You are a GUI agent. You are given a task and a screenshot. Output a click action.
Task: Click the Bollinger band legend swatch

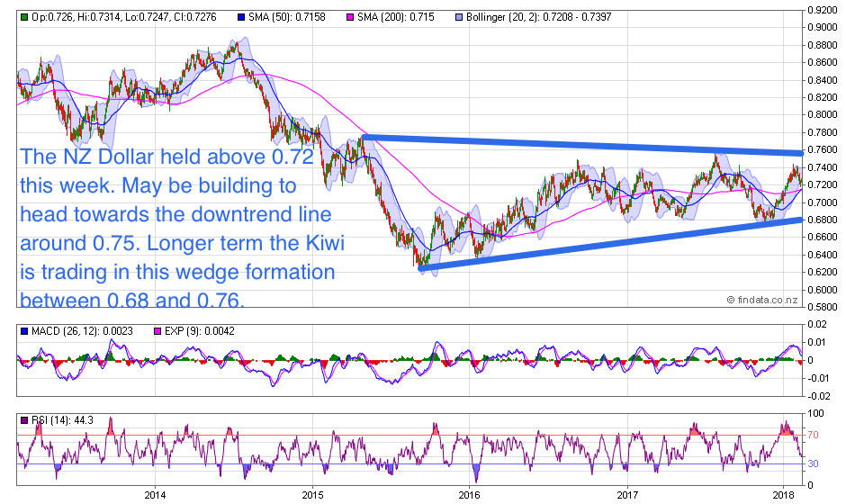[459, 17]
